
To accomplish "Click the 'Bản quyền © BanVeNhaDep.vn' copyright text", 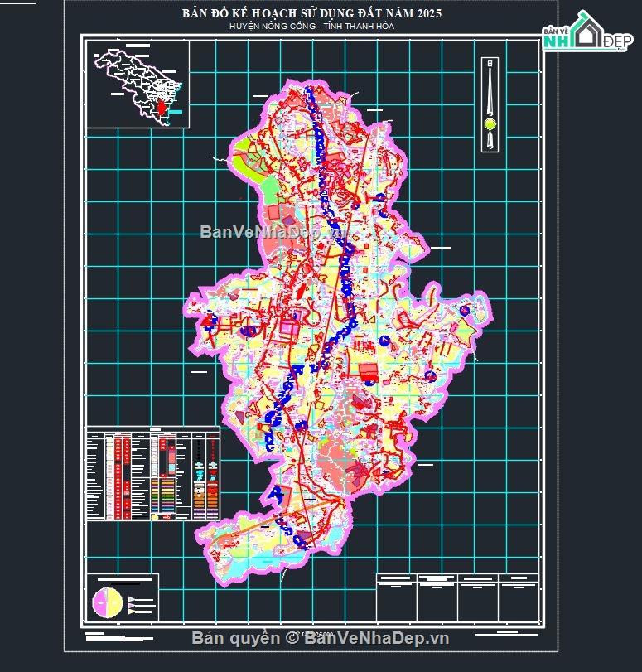I will 320,637.
